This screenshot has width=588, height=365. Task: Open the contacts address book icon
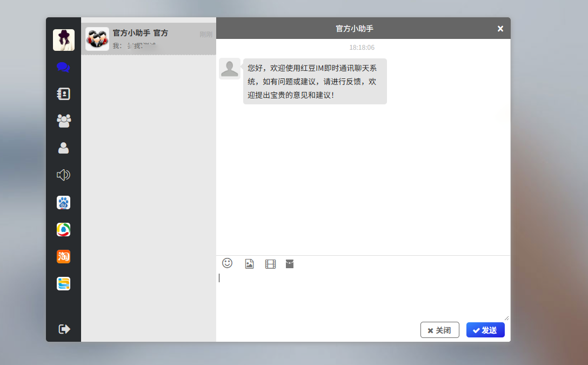click(x=63, y=94)
